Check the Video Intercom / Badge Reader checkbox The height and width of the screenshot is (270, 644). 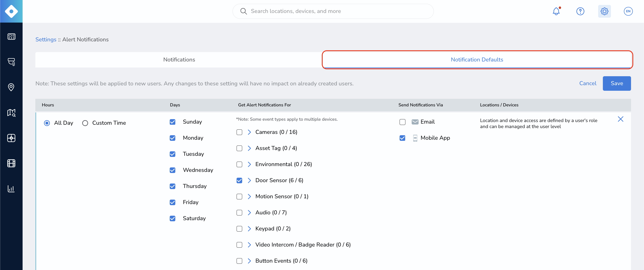click(x=239, y=245)
